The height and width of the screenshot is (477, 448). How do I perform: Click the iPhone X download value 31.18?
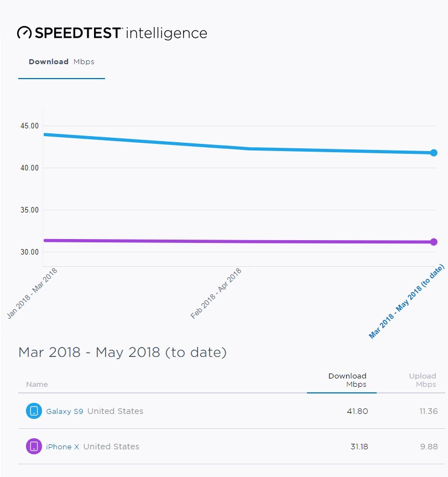click(359, 447)
